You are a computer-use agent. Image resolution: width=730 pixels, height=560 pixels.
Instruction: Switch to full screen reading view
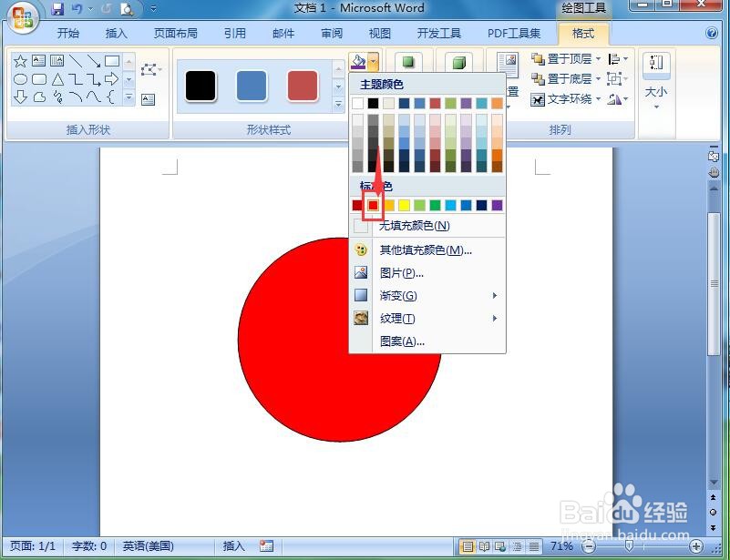tap(484, 546)
